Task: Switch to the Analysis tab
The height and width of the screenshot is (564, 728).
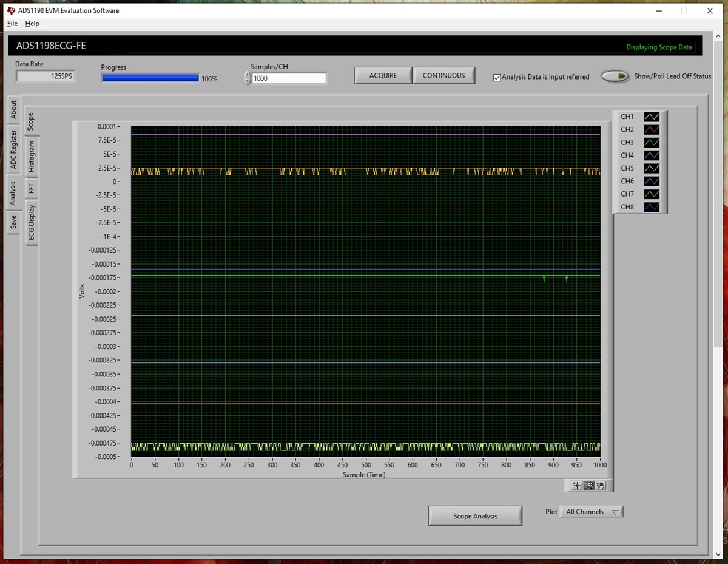Action: point(13,192)
